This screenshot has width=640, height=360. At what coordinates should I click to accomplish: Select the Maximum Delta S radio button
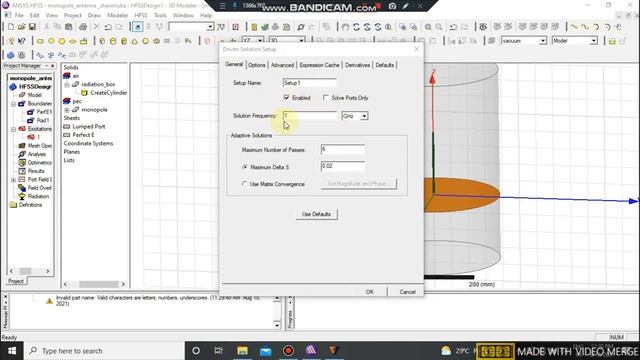245,167
